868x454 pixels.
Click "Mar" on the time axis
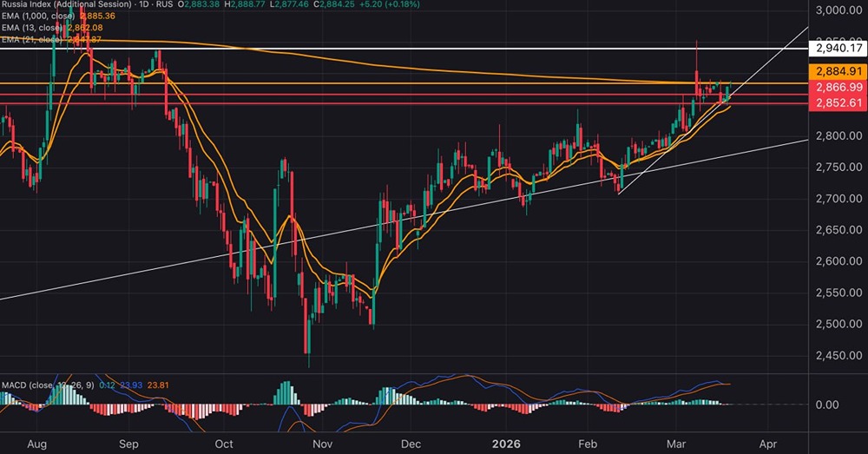coord(676,444)
